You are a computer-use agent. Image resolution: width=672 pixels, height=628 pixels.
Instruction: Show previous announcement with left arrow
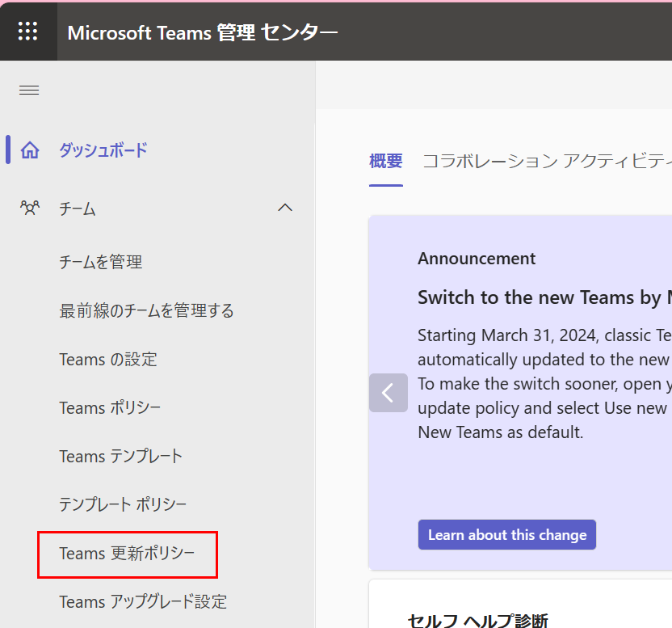point(388,393)
